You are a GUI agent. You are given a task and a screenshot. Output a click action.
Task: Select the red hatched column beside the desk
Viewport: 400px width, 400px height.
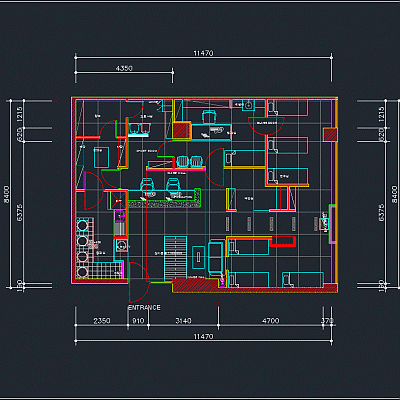coord(182,131)
